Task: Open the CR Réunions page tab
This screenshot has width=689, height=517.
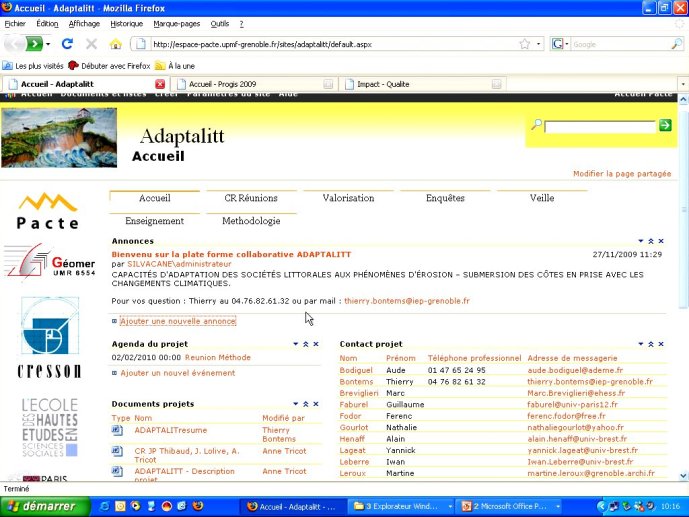Action: (251, 198)
